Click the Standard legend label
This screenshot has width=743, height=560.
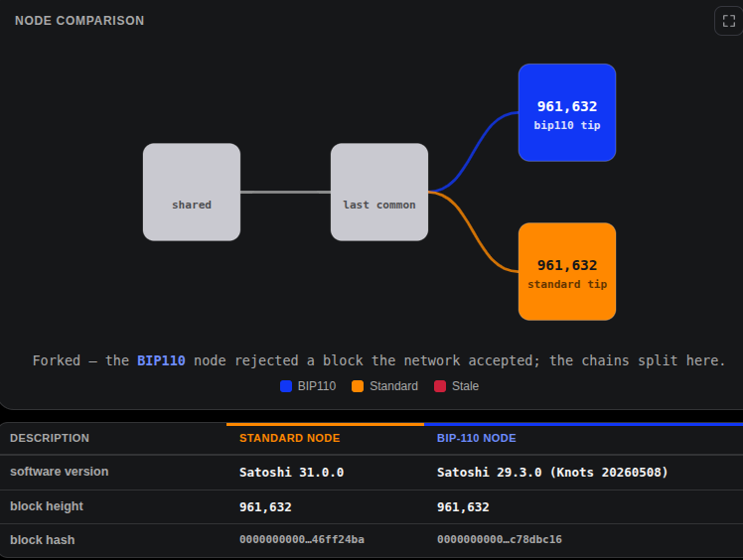[x=393, y=386]
